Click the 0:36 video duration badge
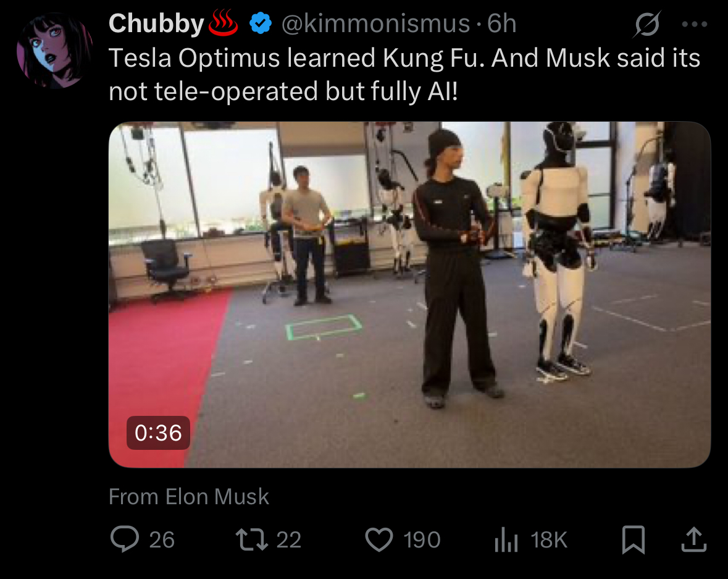The height and width of the screenshot is (579, 728). click(158, 433)
